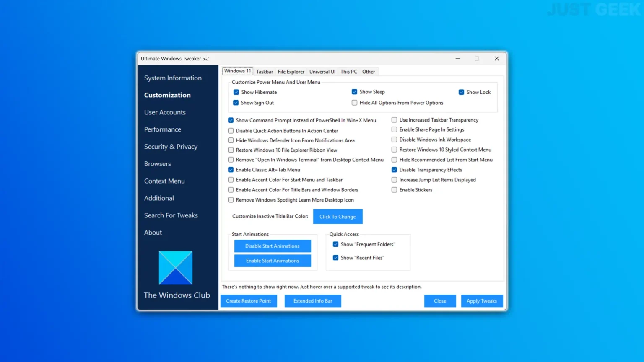Enable Disable Quick Action Buttons In Action Center
Viewport: 644px width, 362px height.
(x=231, y=131)
